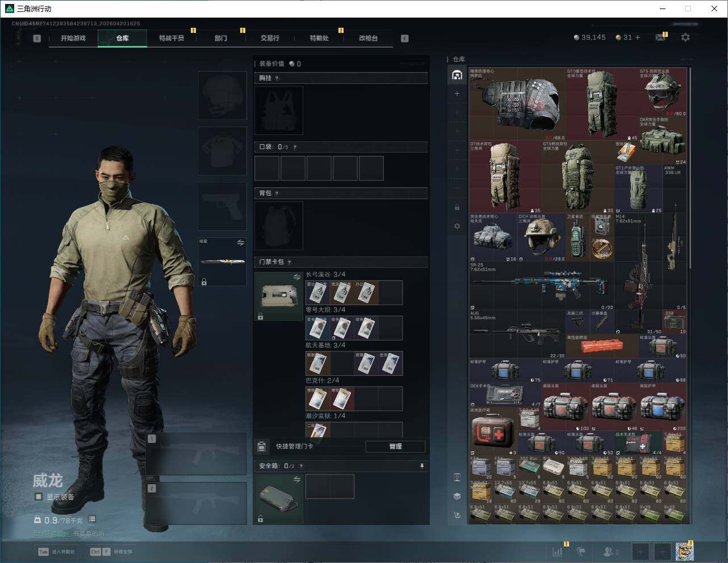The image size is (728, 563).
Task: Switch to the 特战干员 tab
Action: (171, 38)
